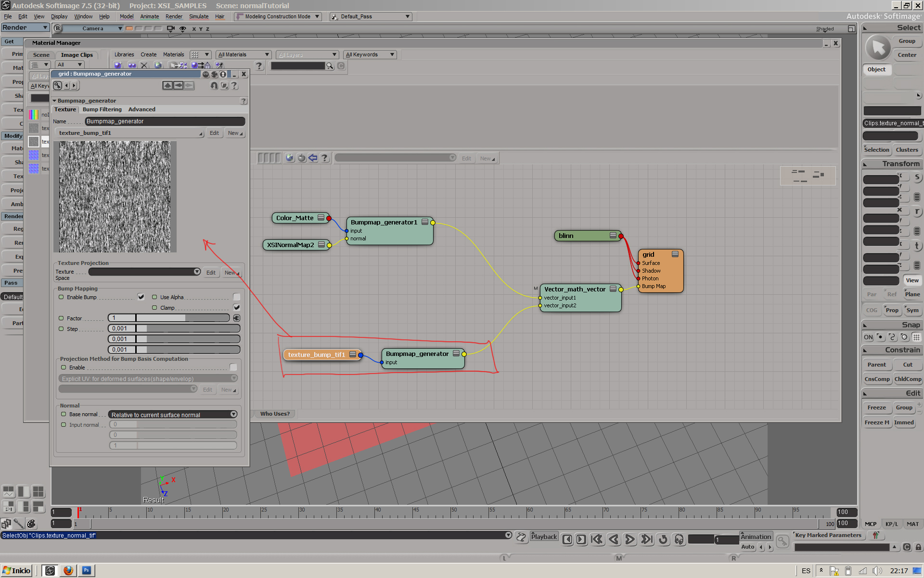The height and width of the screenshot is (578, 924).
Task: Click Freeze button in Edit panel
Action: [876, 407]
